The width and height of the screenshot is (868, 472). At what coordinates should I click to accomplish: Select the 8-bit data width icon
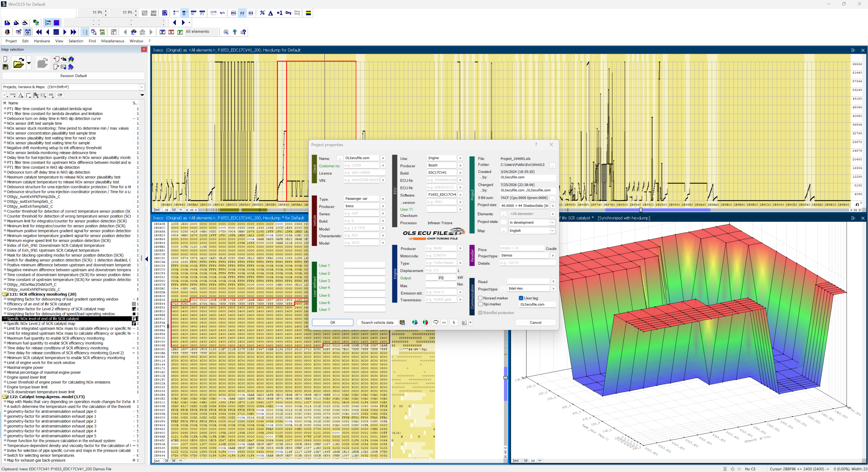(175, 13)
